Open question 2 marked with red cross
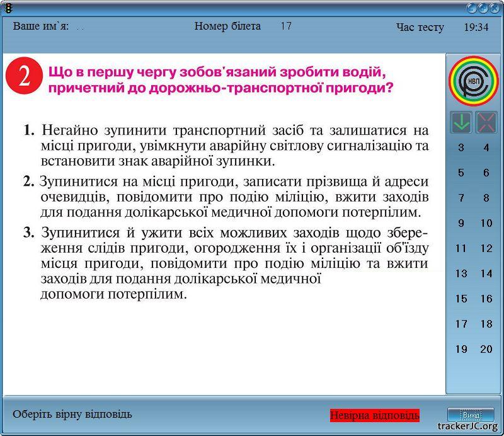 click(486, 122)
